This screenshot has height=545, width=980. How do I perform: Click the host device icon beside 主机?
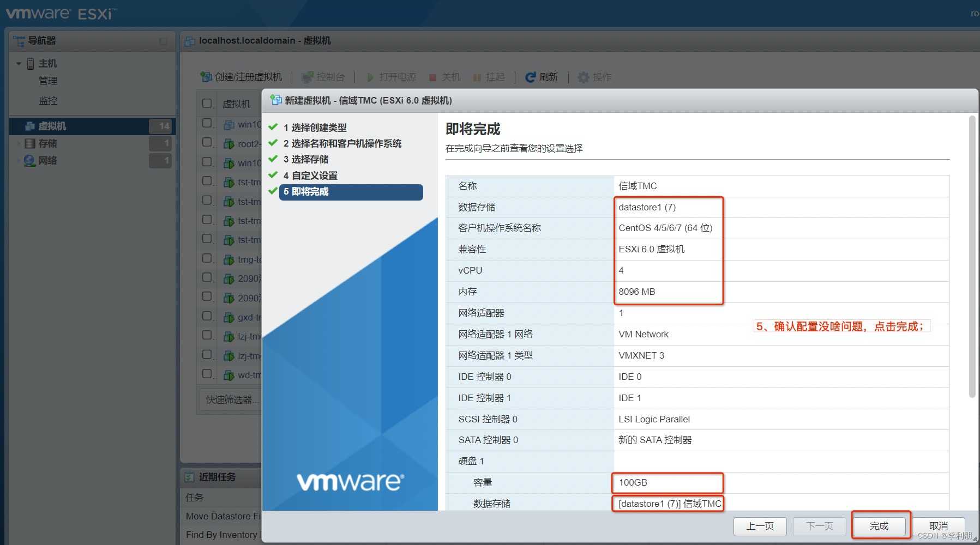point(31,64)
